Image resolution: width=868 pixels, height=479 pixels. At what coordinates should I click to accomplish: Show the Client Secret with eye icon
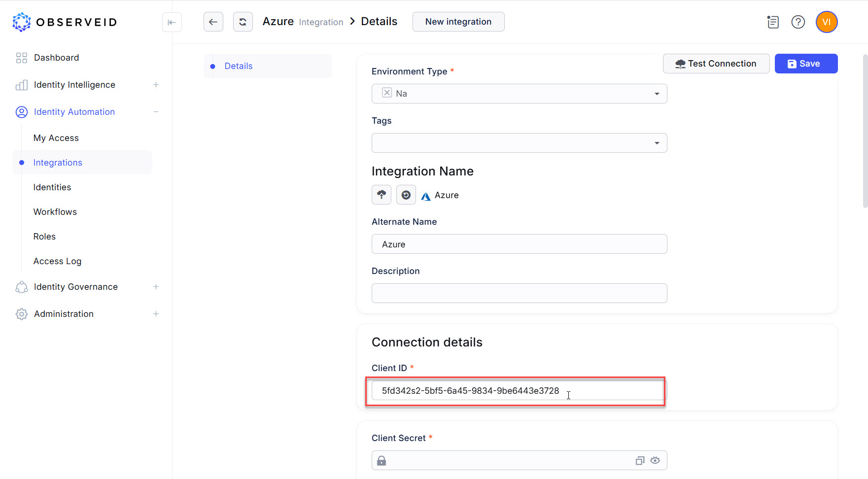point(655,460)
